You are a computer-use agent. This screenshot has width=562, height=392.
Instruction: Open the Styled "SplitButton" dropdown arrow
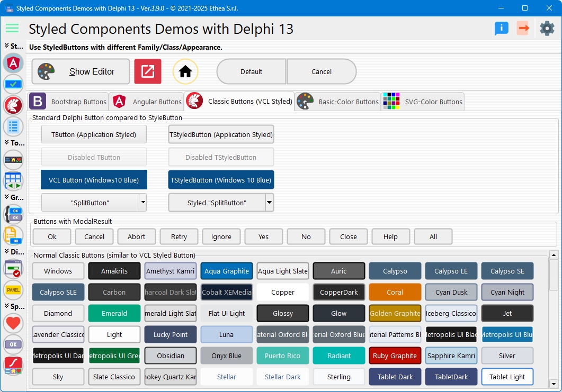pos(269,202)
